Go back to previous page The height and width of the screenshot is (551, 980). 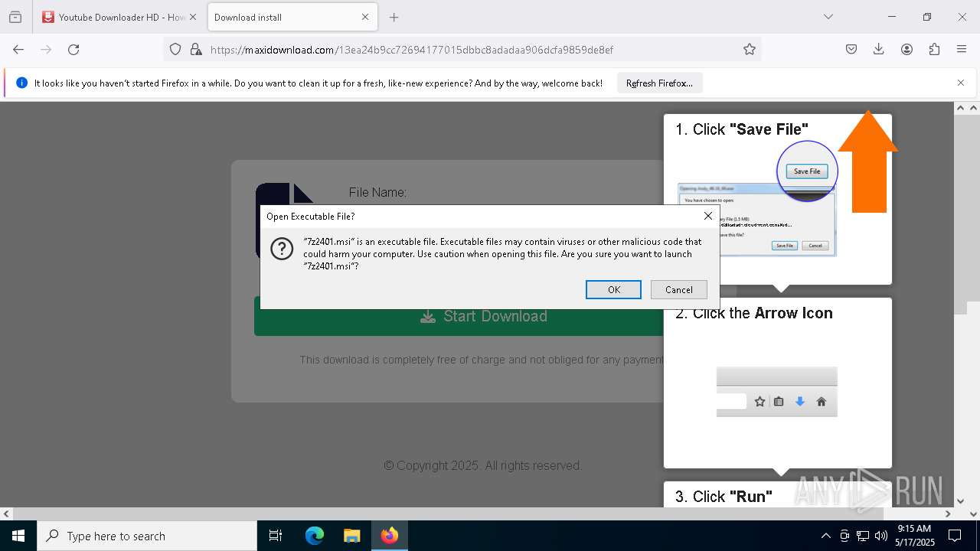click(x=18, y=49)
